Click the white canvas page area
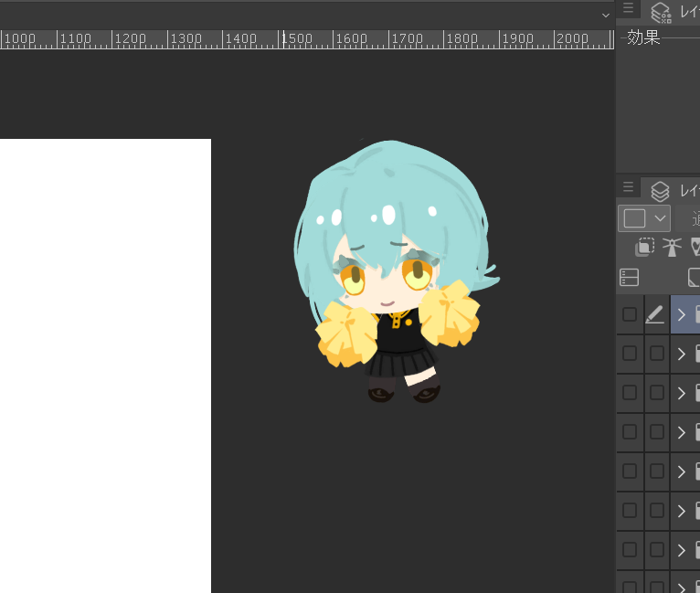Viewport: 700px width, 593px height. pyautogui.click(x=105, y=365)
